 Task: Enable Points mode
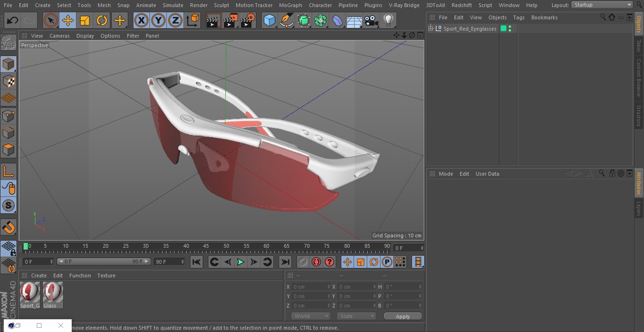coord(8,115)
